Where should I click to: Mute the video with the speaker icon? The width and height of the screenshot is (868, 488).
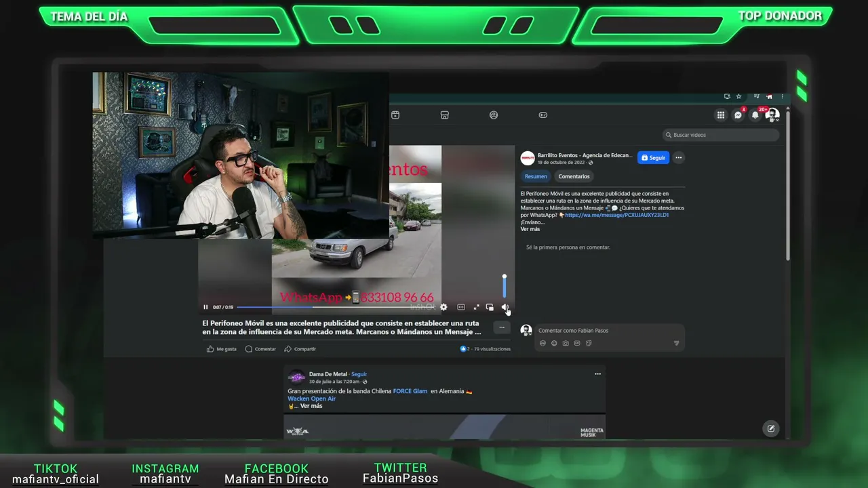click(x=505, y=307)
